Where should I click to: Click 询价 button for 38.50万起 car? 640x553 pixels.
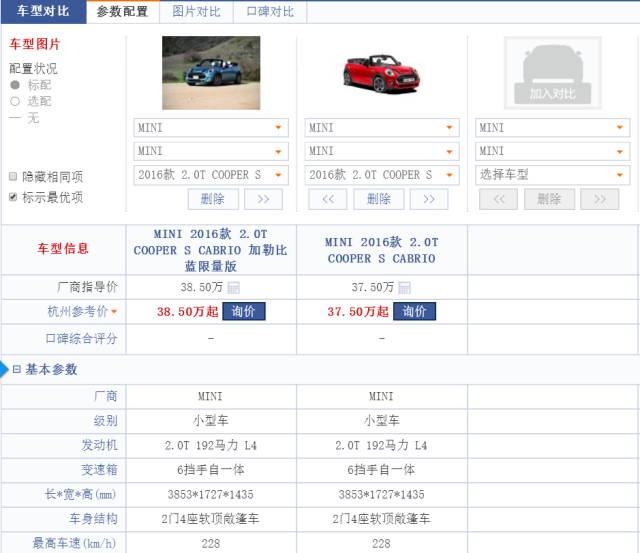point(244,311)
